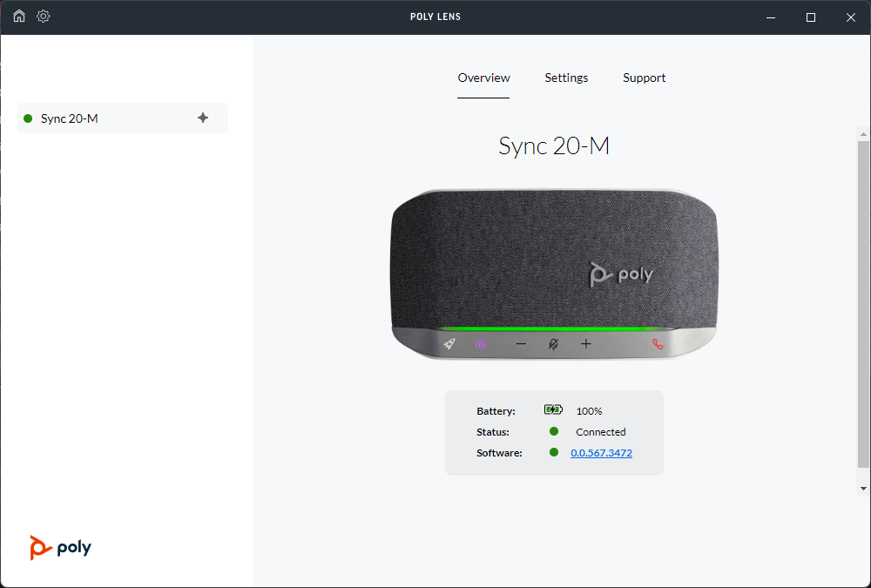Open the Settings tab
This screenshot has width=871, height=588.
click(566, 78)
